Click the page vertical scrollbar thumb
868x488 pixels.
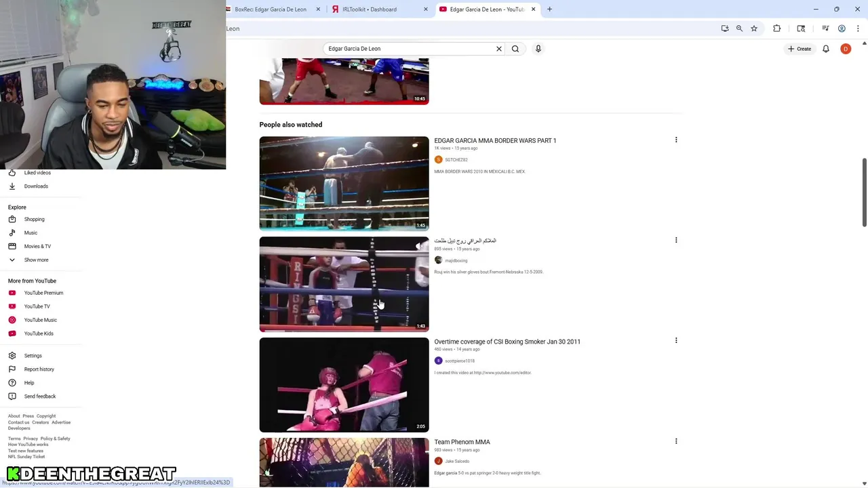coord(864,193)
